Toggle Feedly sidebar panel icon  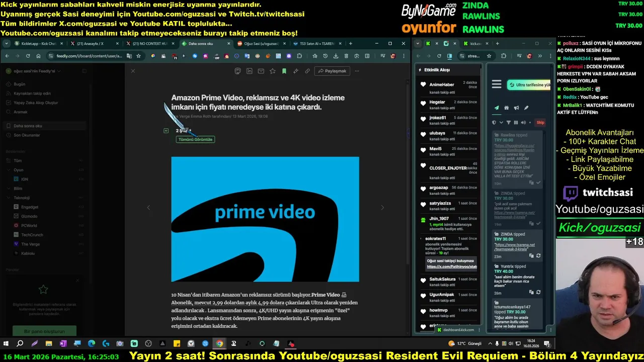[x=84, y=71]
